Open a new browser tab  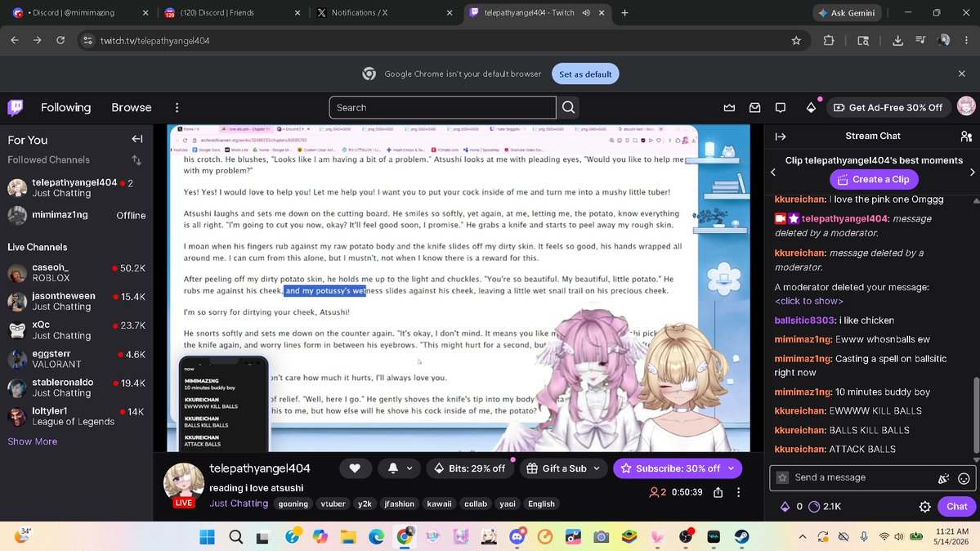point(624,12)
